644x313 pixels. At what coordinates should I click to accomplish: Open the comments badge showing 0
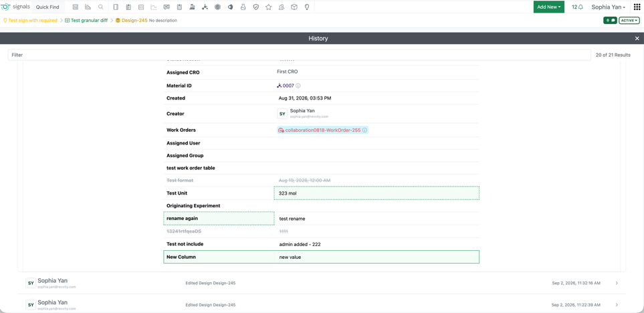click(x=610, y=20)
